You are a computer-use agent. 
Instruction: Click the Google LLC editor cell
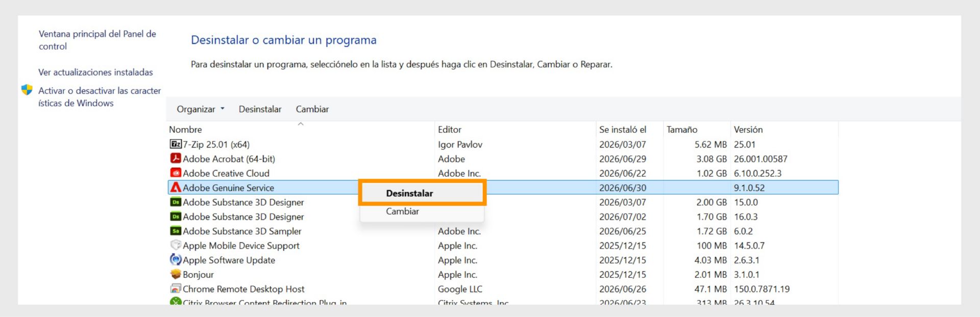tap(460, 289)
